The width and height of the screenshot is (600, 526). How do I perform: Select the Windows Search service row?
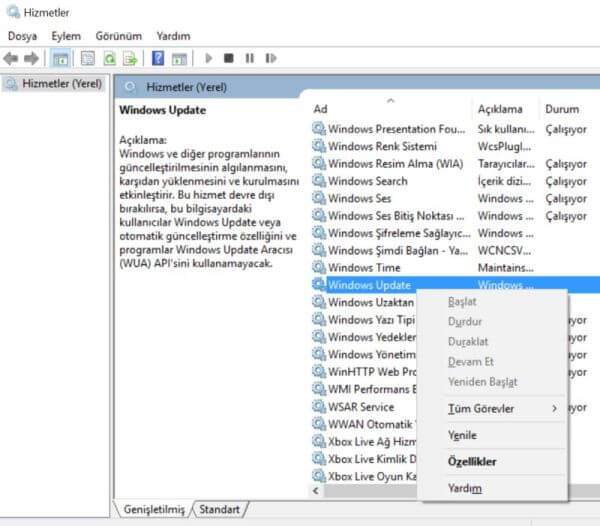367,181
